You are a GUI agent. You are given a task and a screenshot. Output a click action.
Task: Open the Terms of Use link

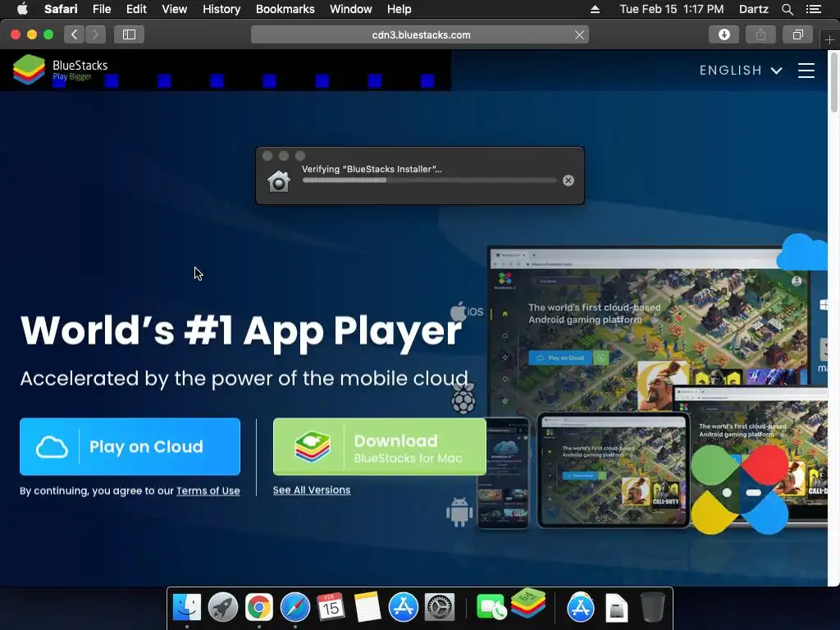208,491
